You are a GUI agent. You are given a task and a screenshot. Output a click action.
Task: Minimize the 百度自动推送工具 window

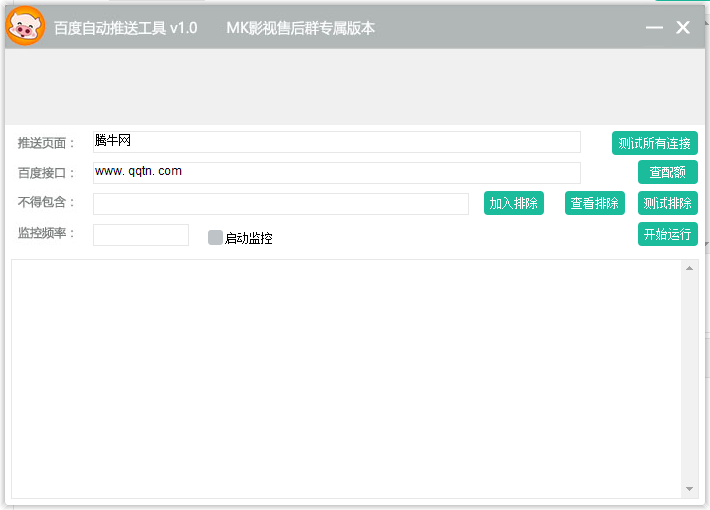[654, 28]
